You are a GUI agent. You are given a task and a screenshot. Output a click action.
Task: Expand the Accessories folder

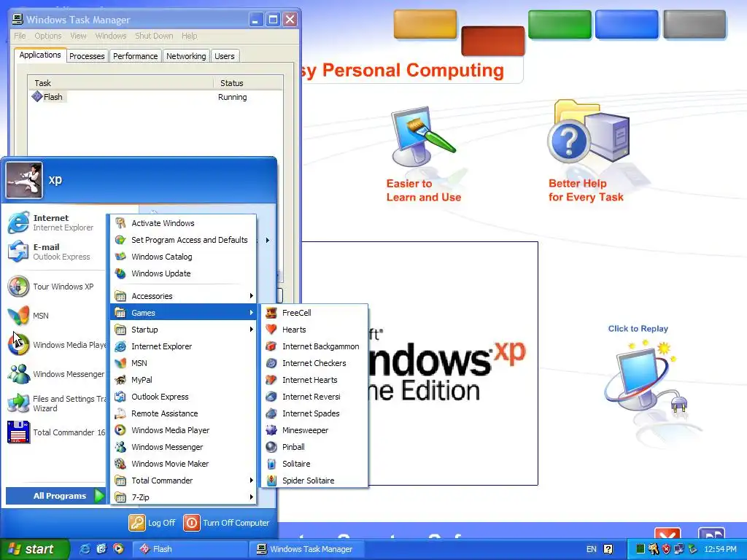coord(183,296)
